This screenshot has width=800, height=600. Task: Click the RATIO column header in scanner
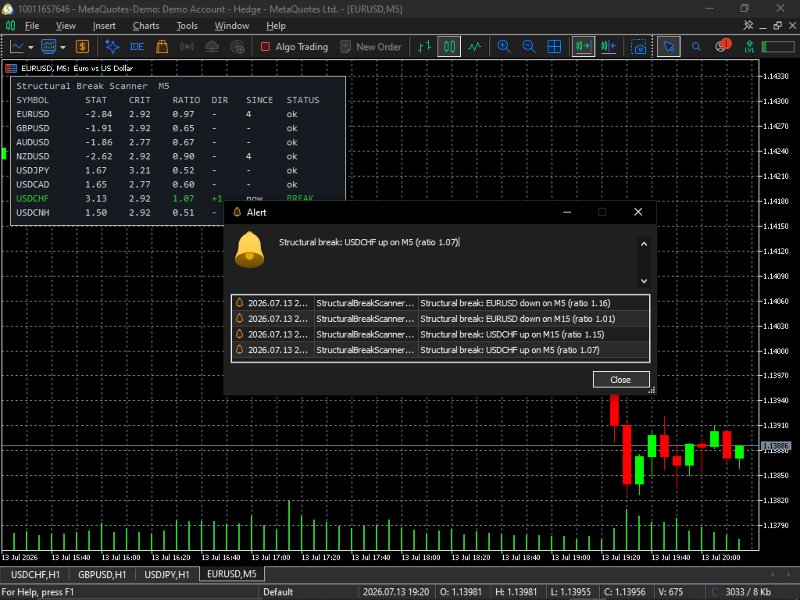point(186,100)
